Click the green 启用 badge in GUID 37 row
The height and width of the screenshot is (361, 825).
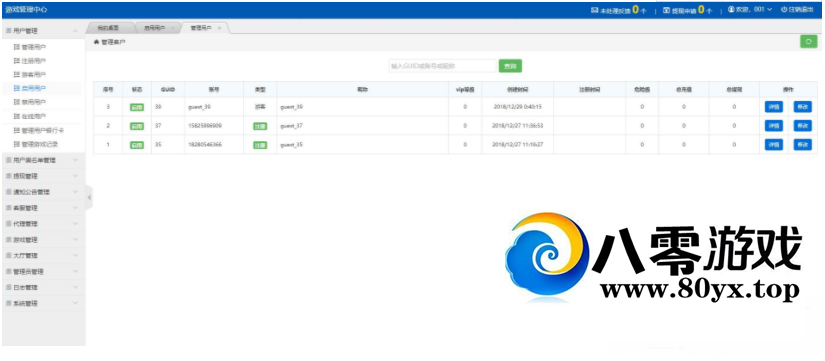137,126
